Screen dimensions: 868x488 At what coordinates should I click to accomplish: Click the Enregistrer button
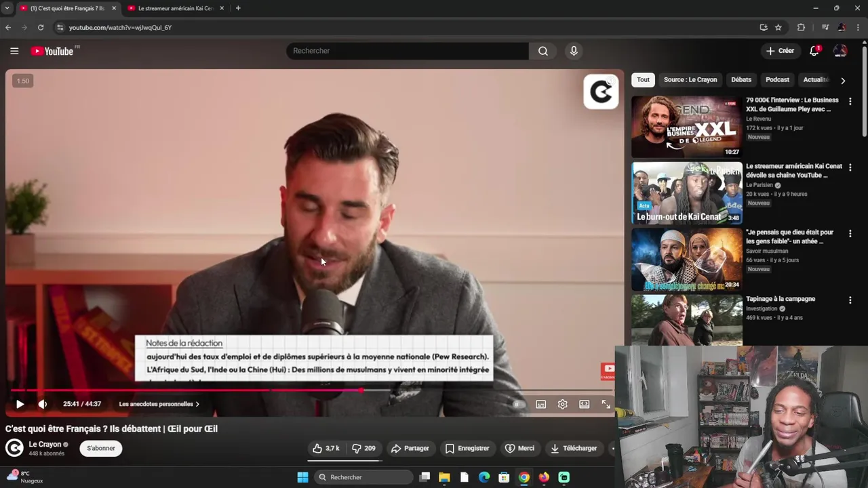[467, 448]
